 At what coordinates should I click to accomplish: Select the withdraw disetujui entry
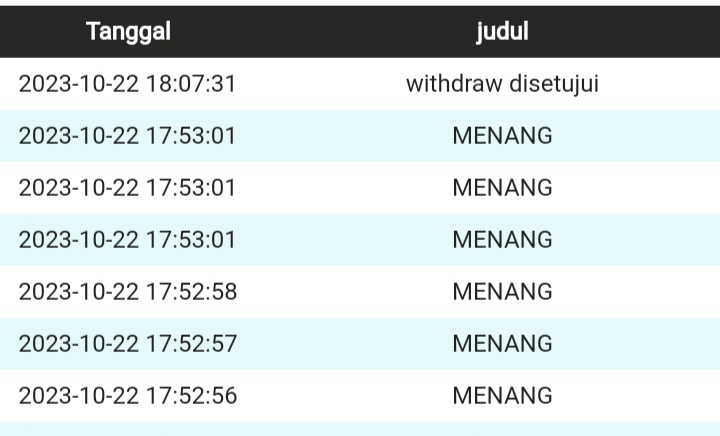(502, 84)
